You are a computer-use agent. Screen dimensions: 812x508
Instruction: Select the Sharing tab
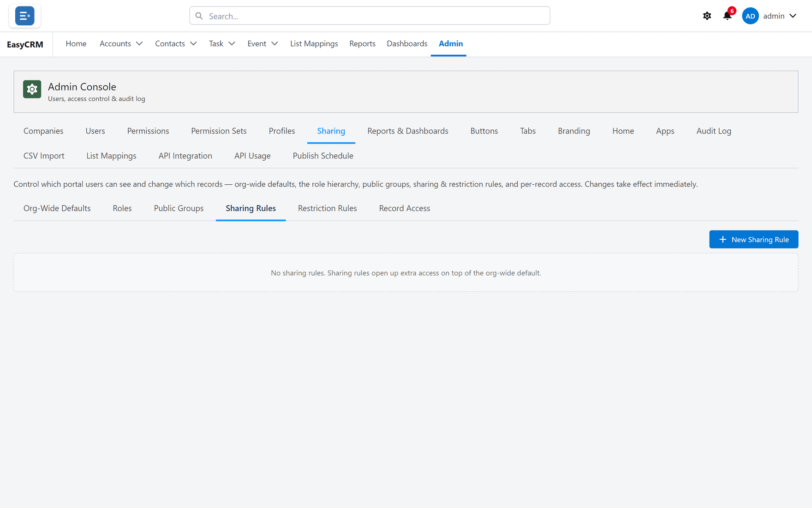(331, 131)
